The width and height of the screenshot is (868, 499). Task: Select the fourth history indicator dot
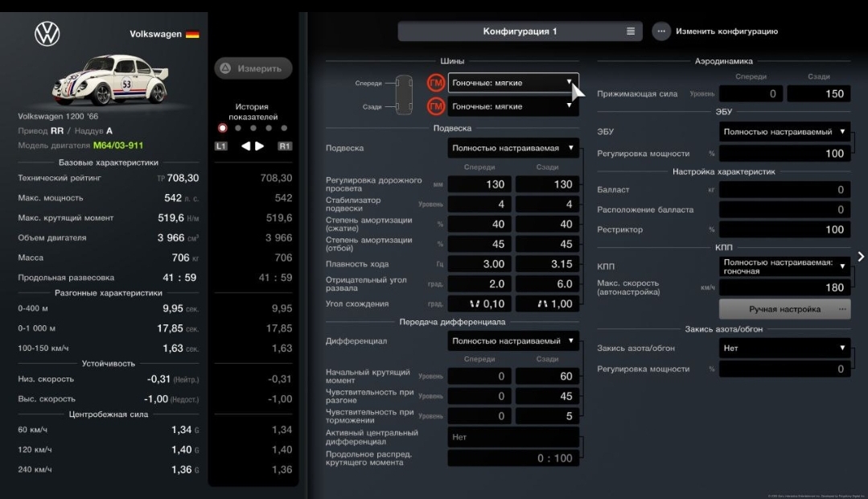(x=269, y=128)
